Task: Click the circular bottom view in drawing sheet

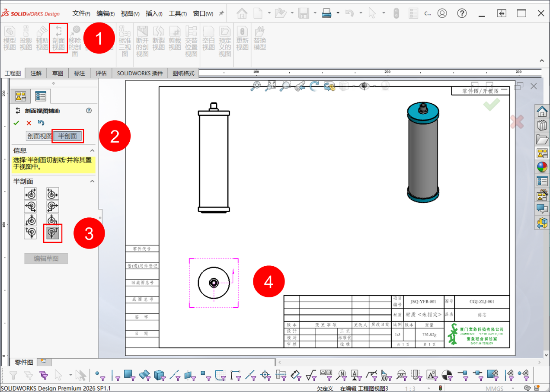Action: tap(214, 283)
